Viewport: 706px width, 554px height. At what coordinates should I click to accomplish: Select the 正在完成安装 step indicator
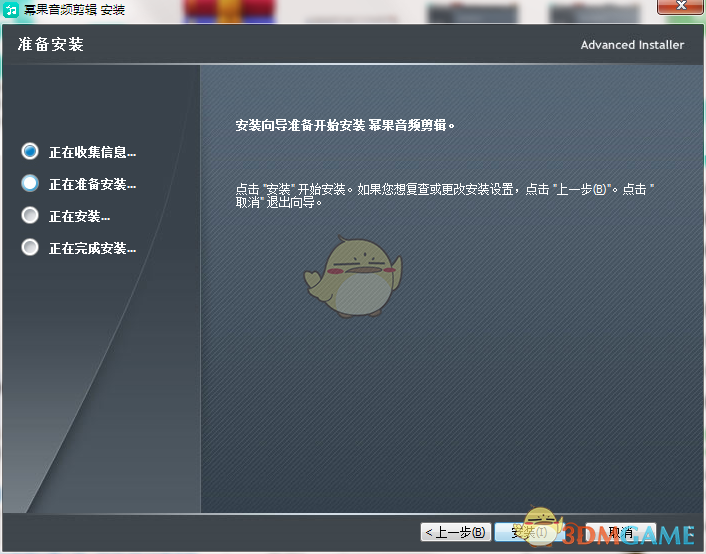pyautogui.click(x=30, y=247)
